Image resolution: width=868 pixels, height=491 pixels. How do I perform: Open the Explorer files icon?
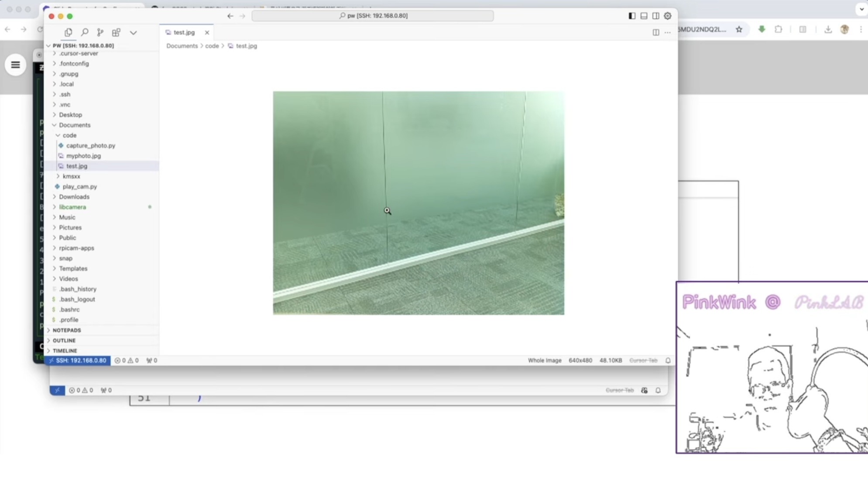pos(69,32)
